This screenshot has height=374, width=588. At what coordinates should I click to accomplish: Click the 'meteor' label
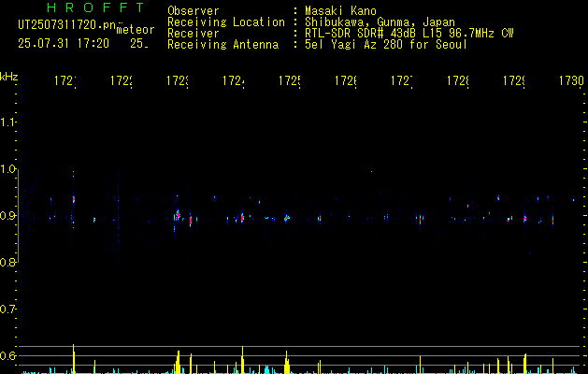point(136,30)
